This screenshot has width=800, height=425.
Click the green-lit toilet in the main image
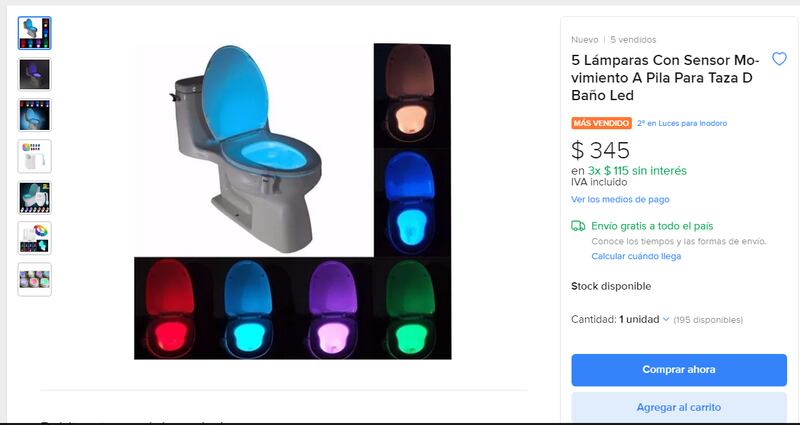[410, 310]
